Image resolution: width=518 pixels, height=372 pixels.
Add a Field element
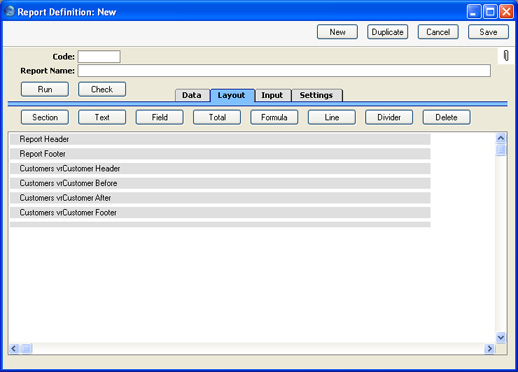coord(159,117)
